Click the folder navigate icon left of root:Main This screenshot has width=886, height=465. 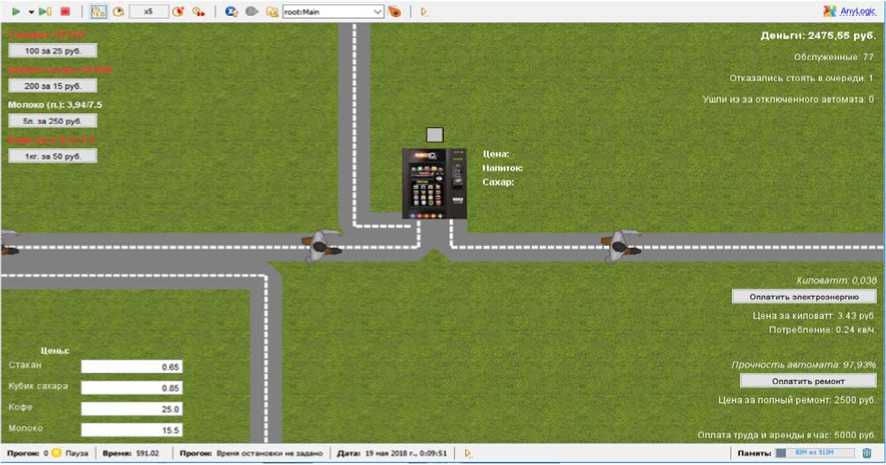273,12
